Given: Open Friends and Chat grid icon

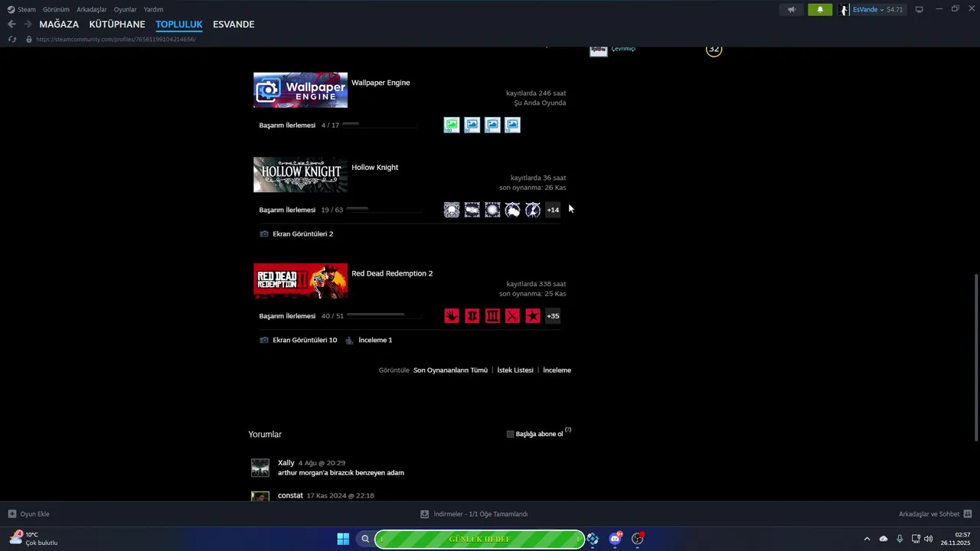Looking at the screenshot, I should click(968, 514).
